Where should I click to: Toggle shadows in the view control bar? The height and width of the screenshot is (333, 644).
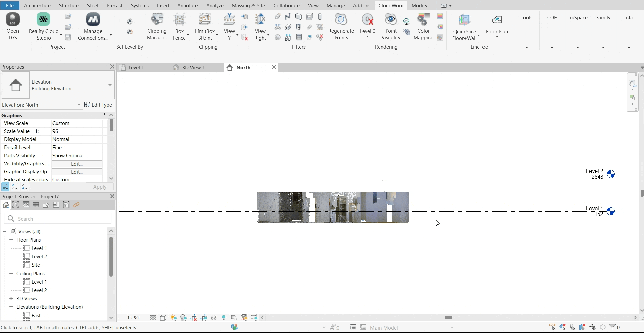click(x=184, y=318)
